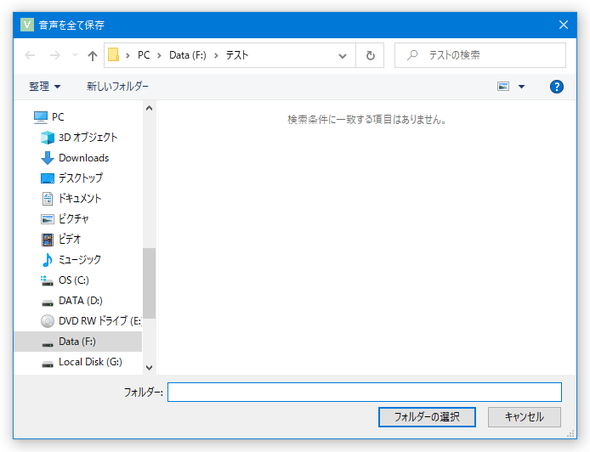Open the 整理 menu
590x452 pixels.
pyautogui.click(x=44, y=87)
